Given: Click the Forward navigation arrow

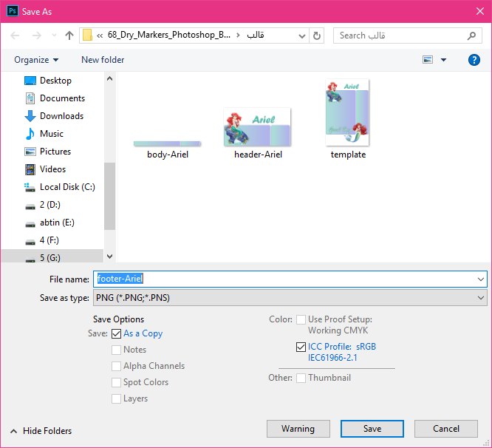Looking at the screenshot, I should 37,35.
